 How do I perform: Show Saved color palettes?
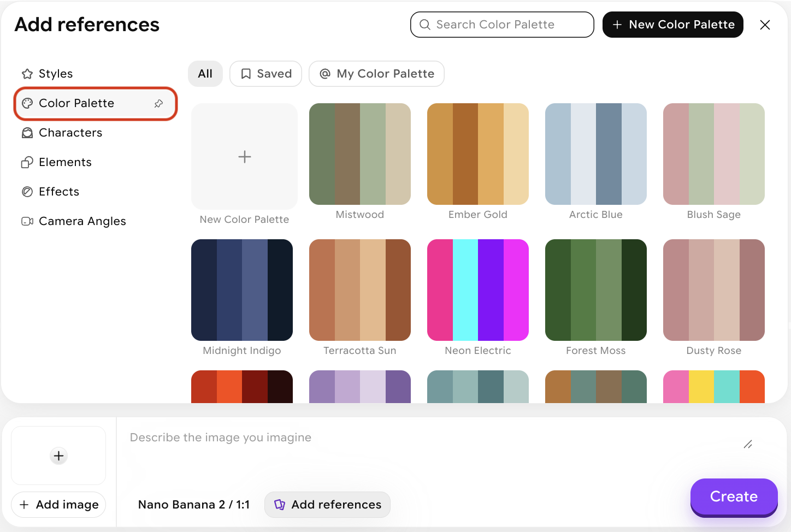click(x=266, y=74)
